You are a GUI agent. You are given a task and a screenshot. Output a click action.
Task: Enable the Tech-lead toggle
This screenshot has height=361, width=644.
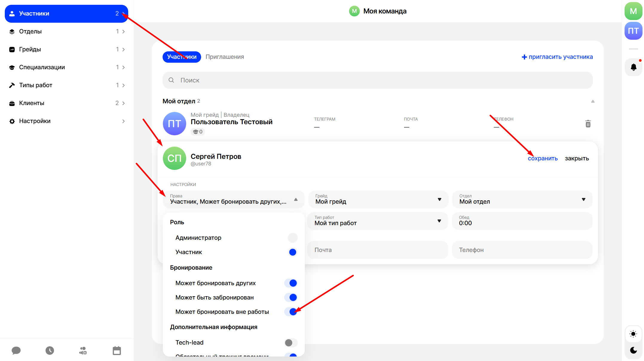click(290, 342)
